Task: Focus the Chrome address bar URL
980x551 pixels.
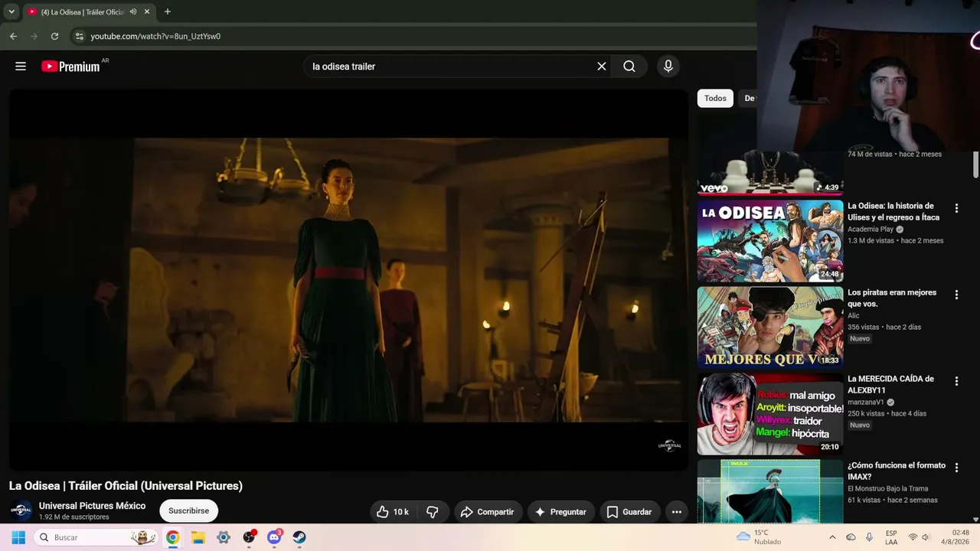Action: (155, 36)
